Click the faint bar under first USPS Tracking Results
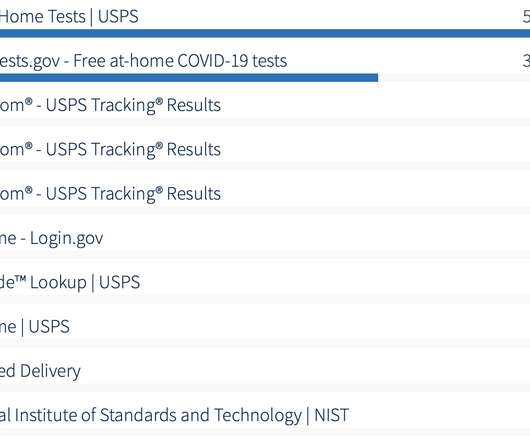Image resolution: width=530 pixels, height=442 pixels. 265,122
